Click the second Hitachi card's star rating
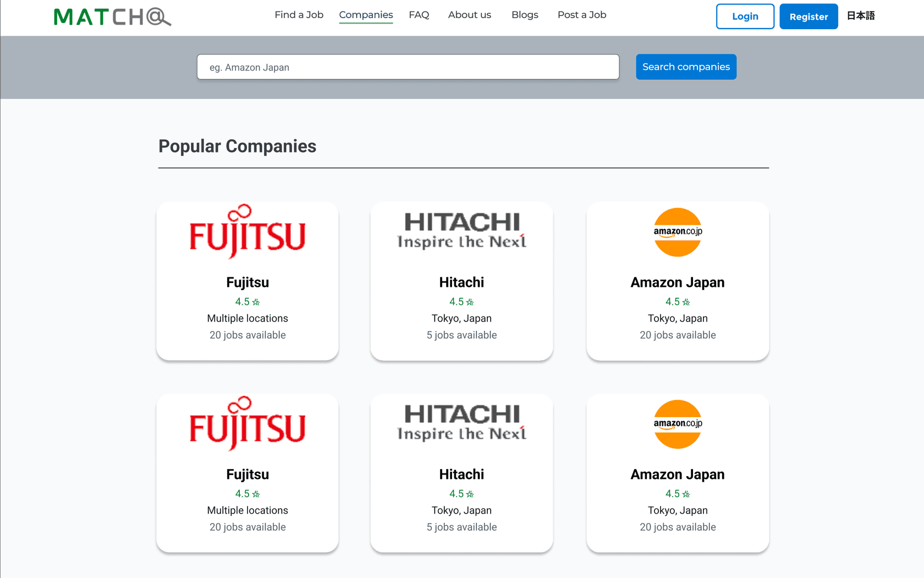The width and height of the screenshot is (924, 578). tap(461, 494)
